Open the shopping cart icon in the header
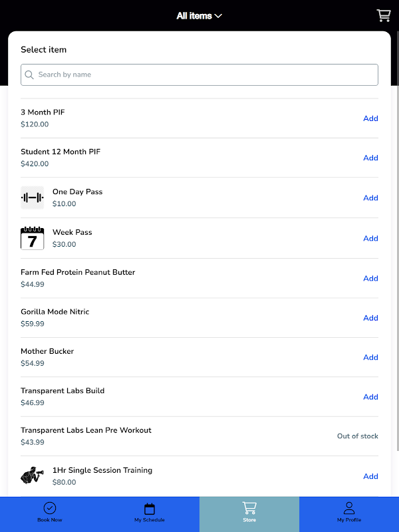 tap(383, 15)
